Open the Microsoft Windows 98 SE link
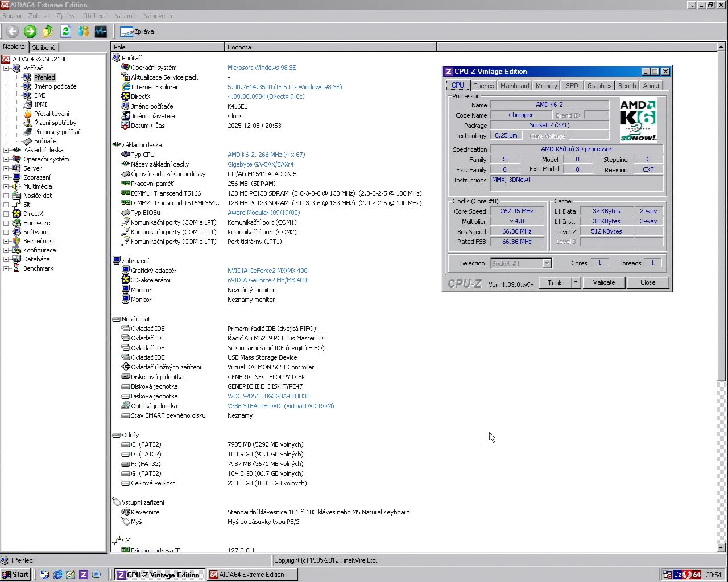Image resolution: width=728 pixels, height=582 pixels. (x=262, y=68)
